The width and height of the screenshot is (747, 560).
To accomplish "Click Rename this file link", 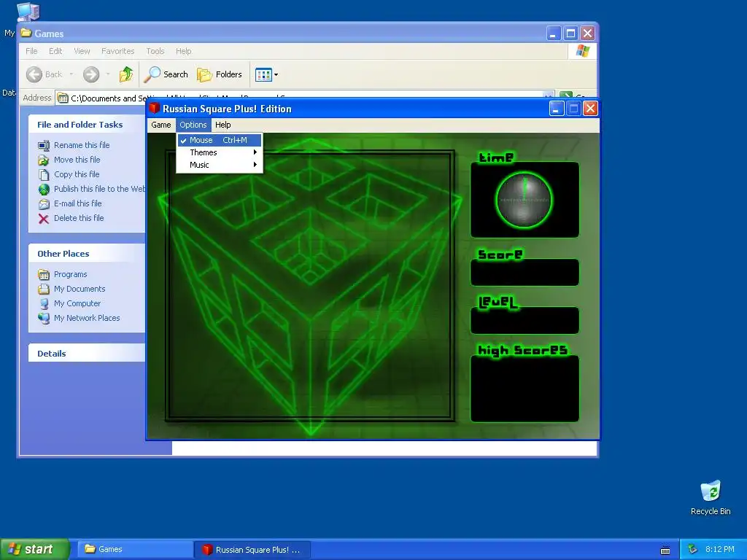I will tap(82, 145).
